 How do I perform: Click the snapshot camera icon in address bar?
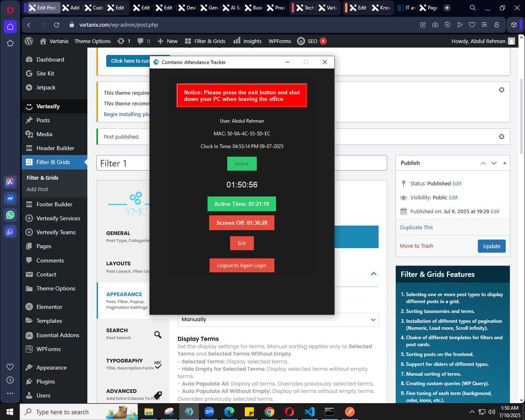[435, 25]
